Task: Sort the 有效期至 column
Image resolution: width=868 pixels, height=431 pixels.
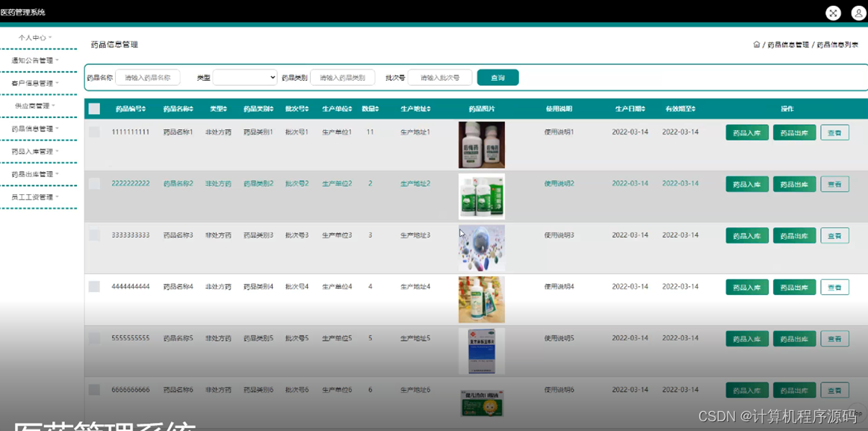Action: pos(681,108)
